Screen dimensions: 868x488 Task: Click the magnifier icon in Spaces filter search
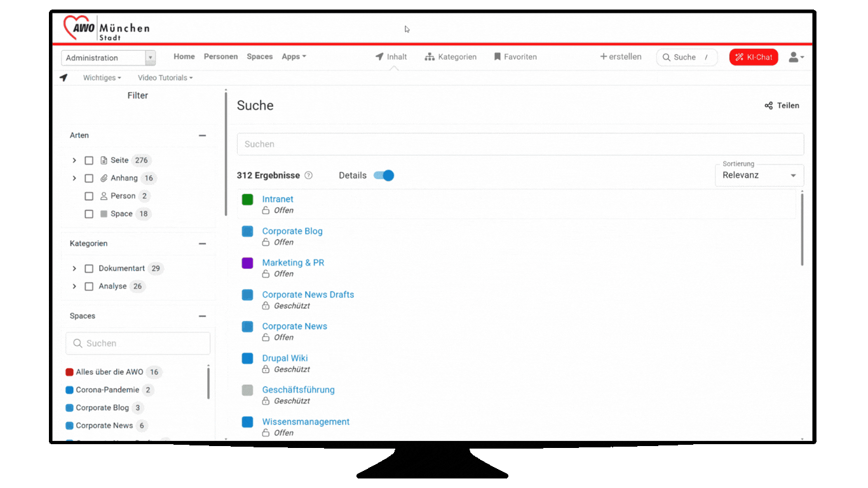point(78,343)
